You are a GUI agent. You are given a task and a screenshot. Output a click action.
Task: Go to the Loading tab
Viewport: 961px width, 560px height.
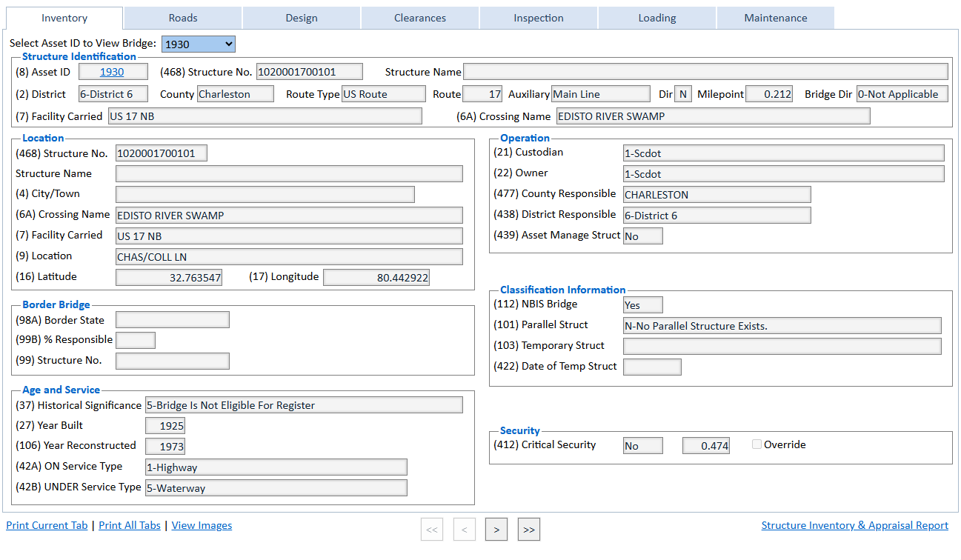[657, 18]
